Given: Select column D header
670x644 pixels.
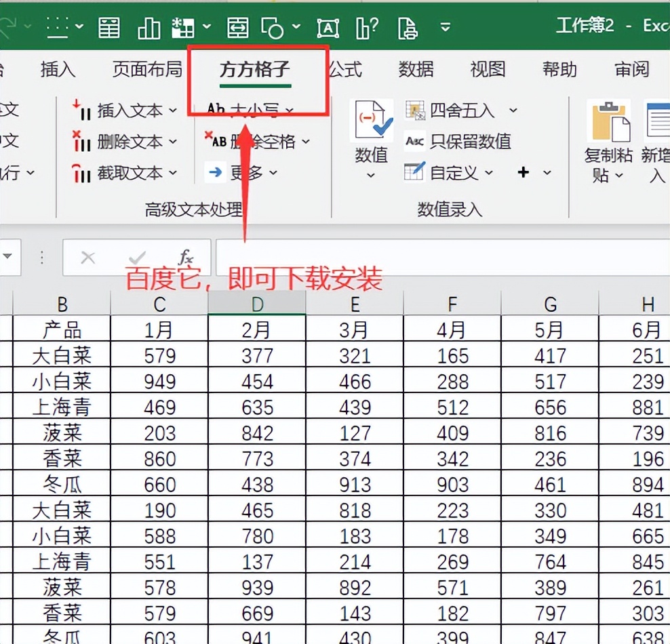Looking at the screenshot, I should [x=257, y=304].
